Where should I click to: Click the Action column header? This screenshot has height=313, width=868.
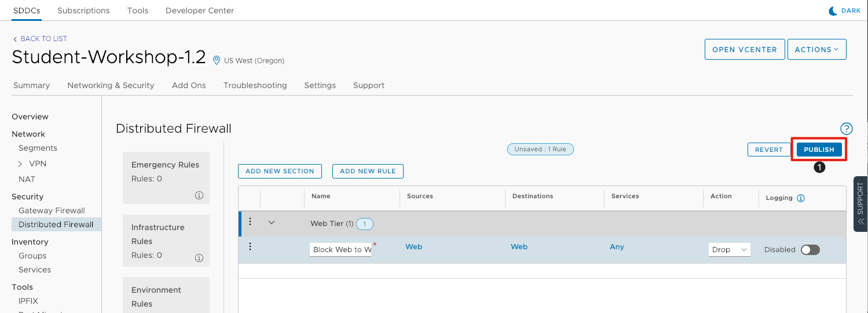(721, 196)
